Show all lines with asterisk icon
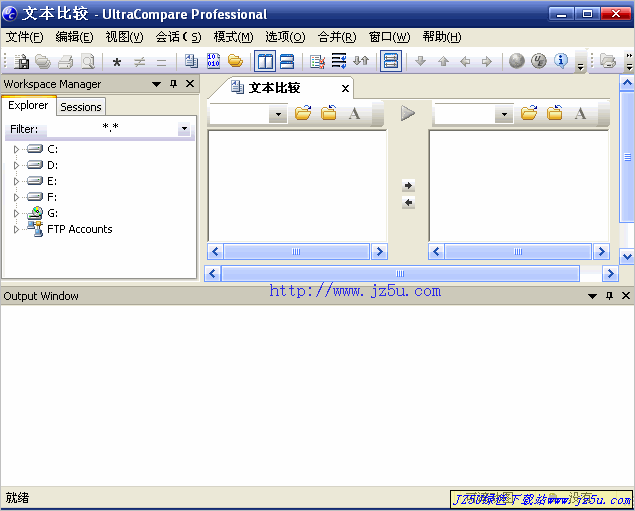This screenshot has height=511, width=635. point(117,62)
